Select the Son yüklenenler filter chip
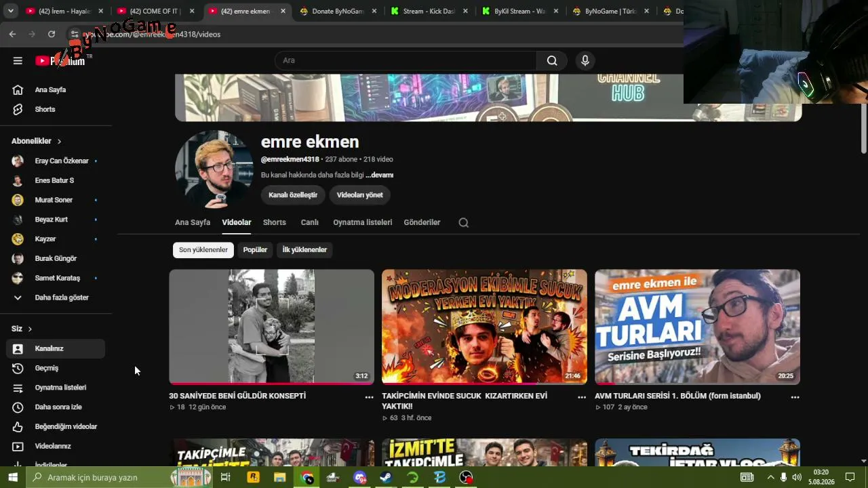This screenshot has height=488, width=868. pos(203,250)
